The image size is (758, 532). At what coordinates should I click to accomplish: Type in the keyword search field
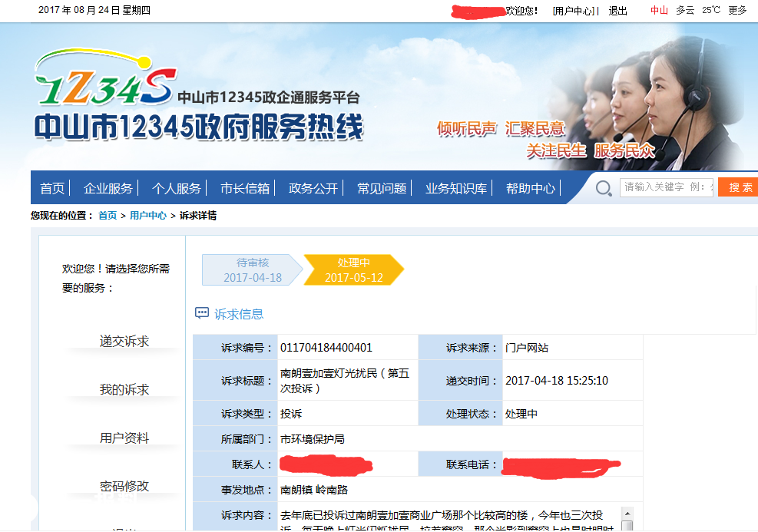coord(667,187)
